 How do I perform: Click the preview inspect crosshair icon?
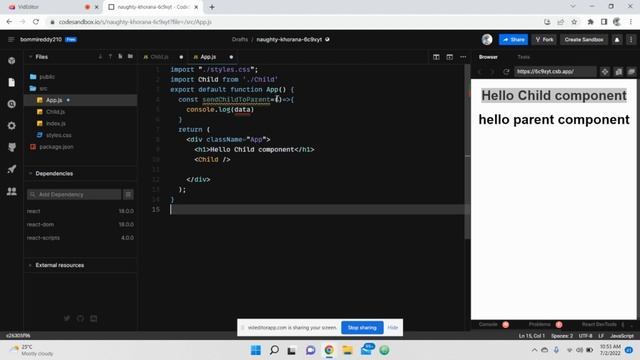click(605, 72)
